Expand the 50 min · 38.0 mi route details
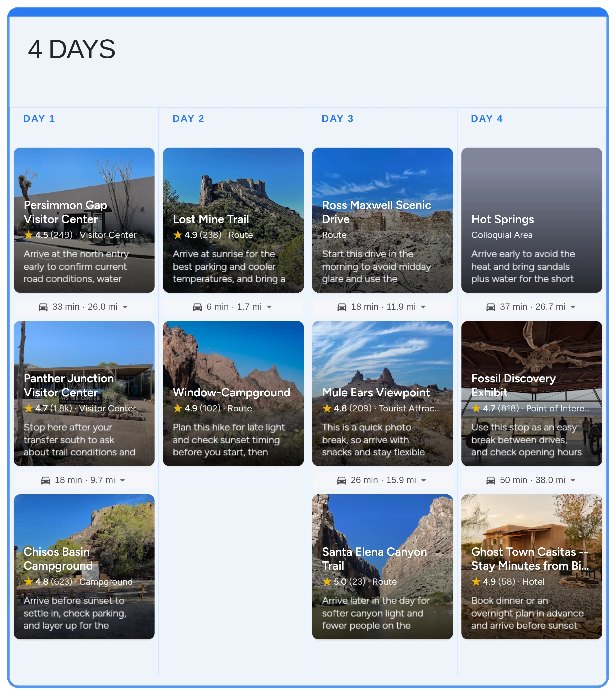 click(573, 480)
